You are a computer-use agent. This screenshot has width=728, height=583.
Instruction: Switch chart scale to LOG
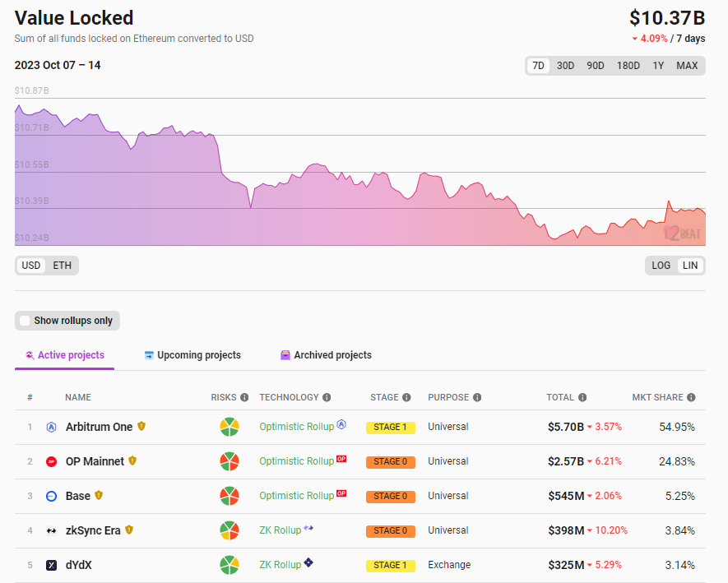(x=661, y=266)
